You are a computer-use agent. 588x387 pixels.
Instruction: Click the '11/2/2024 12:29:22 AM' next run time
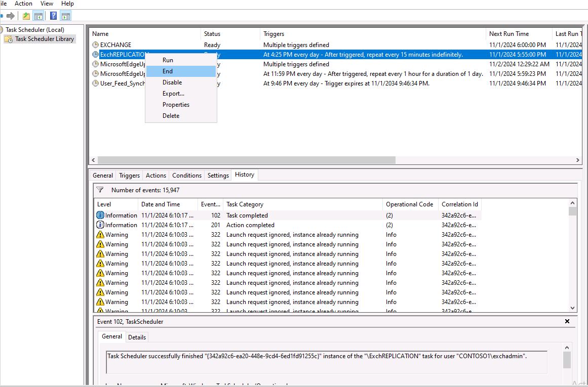tap(519, 64)
